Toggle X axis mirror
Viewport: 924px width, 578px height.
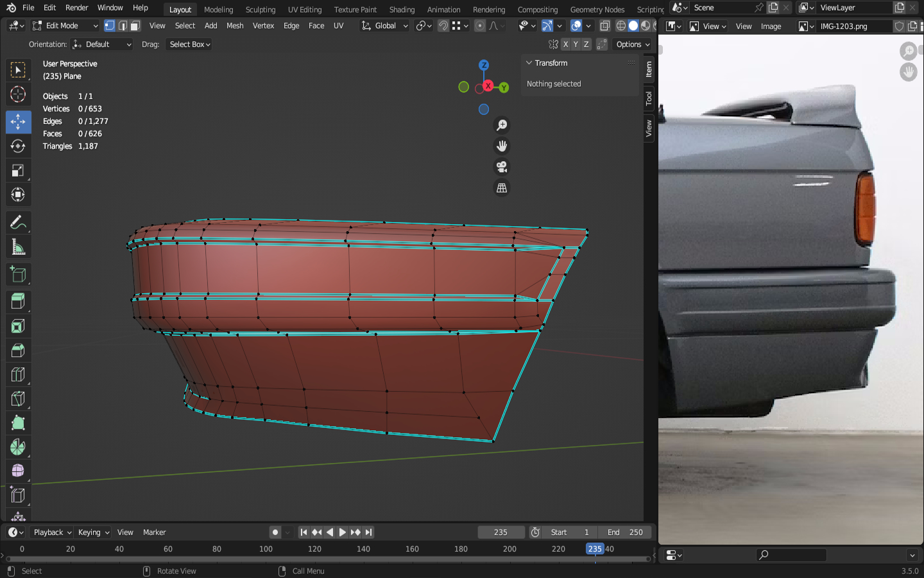[565, 44]
